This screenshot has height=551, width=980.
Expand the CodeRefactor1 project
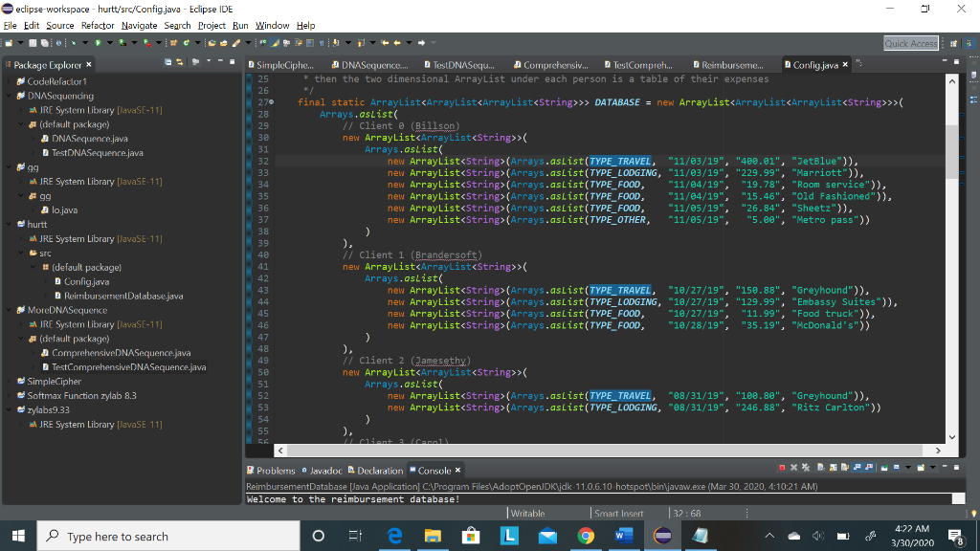[x=8, y=82]
